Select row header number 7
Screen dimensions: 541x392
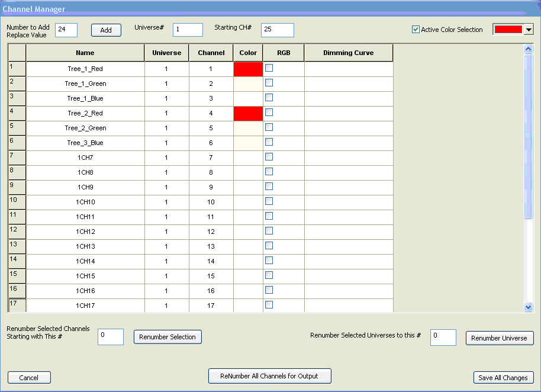point(17,158)
